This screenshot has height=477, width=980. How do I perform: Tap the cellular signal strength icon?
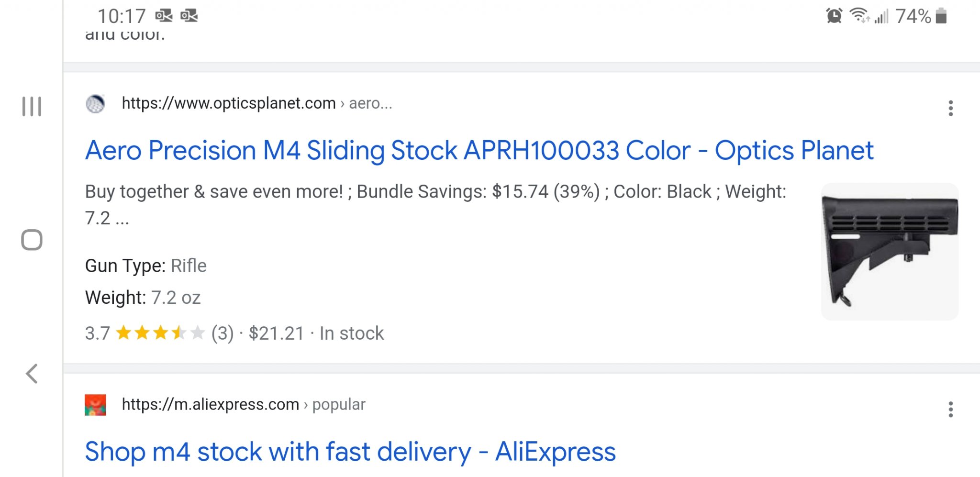(x=881, y=17)
